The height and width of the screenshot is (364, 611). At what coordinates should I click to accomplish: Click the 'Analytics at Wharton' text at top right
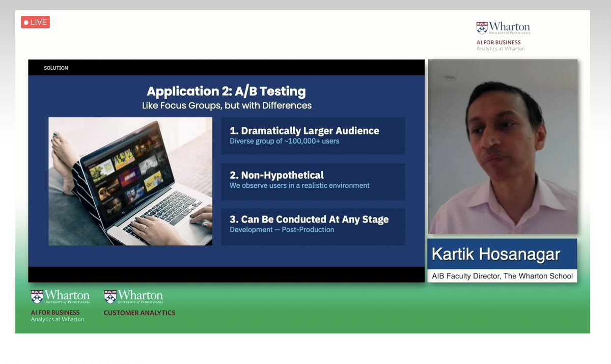click(x=501, y=49)
